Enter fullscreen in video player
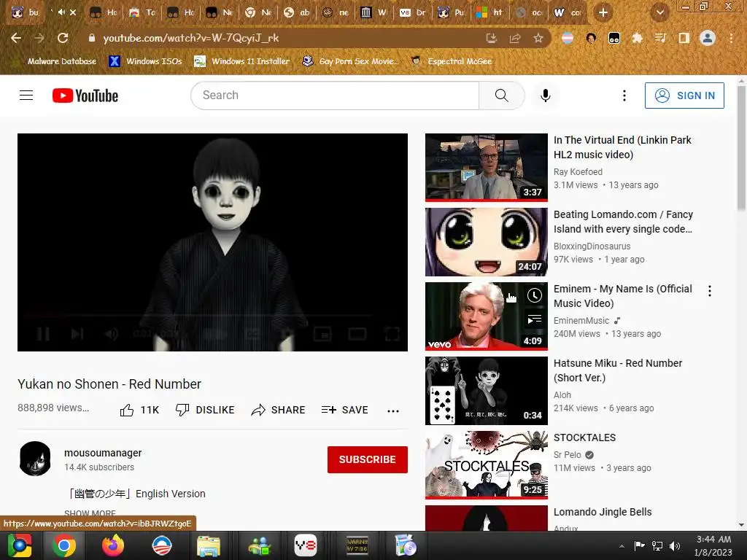This screenshot has width=747, height=560. 392,334
